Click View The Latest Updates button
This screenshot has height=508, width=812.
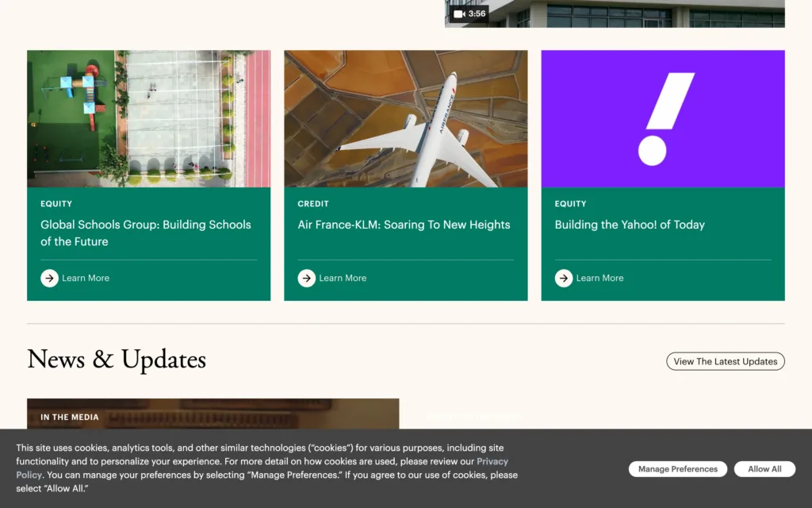[726, 361]
